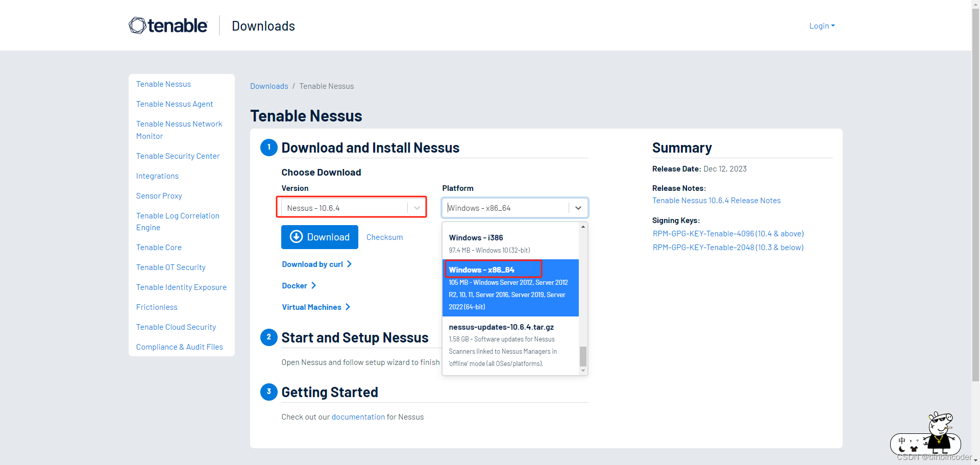Open Tenable OT Security in the sidebar
The width and height of the screenshot is (980, 465).
[170, 267]
